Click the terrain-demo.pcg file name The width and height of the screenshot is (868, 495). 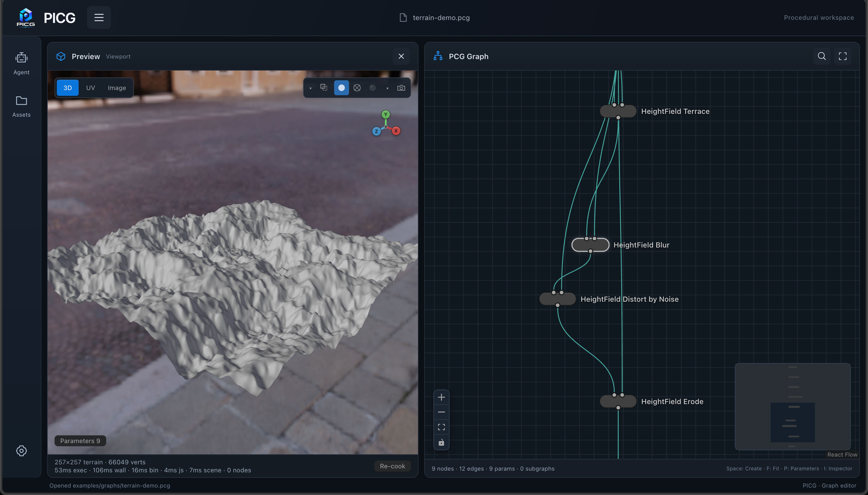[441, 18]
